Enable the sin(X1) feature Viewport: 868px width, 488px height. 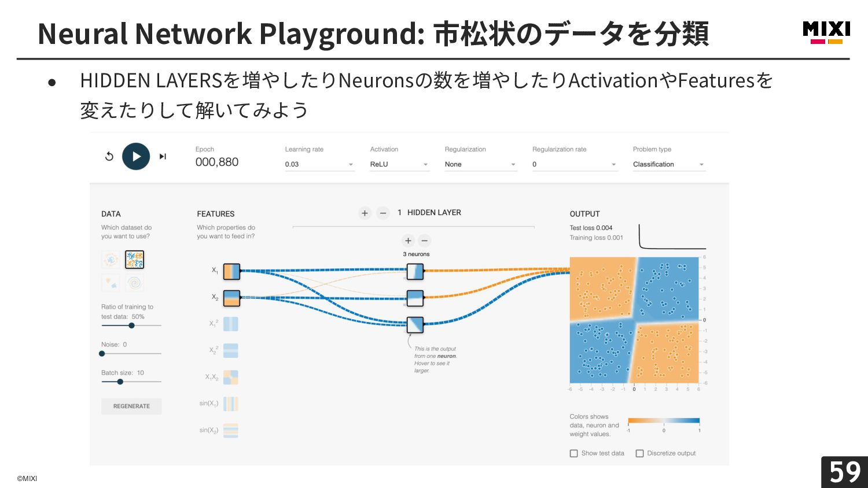point(231,404)
